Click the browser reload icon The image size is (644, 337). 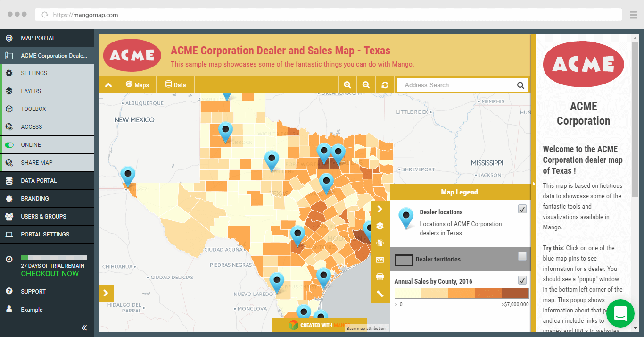45,15
